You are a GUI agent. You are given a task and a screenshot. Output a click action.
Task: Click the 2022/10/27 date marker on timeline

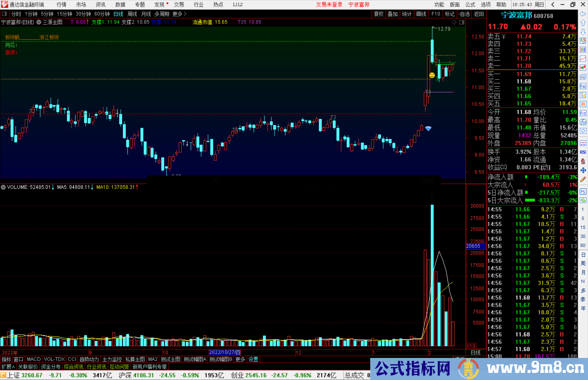coord(225,352)
